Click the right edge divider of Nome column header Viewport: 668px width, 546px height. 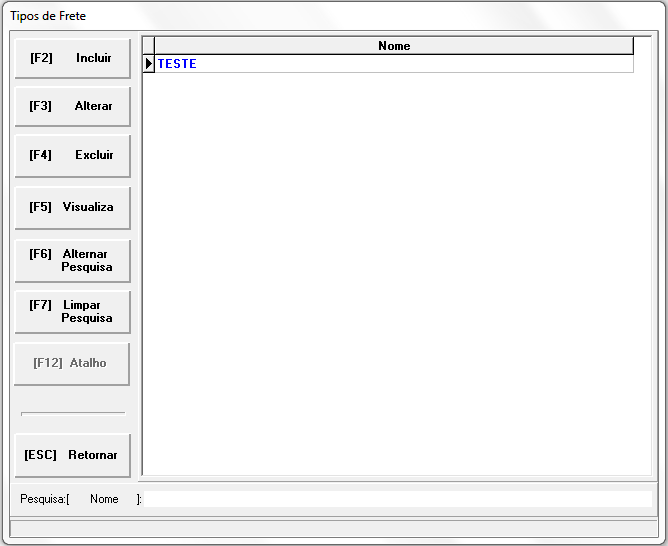click(634, 46)
